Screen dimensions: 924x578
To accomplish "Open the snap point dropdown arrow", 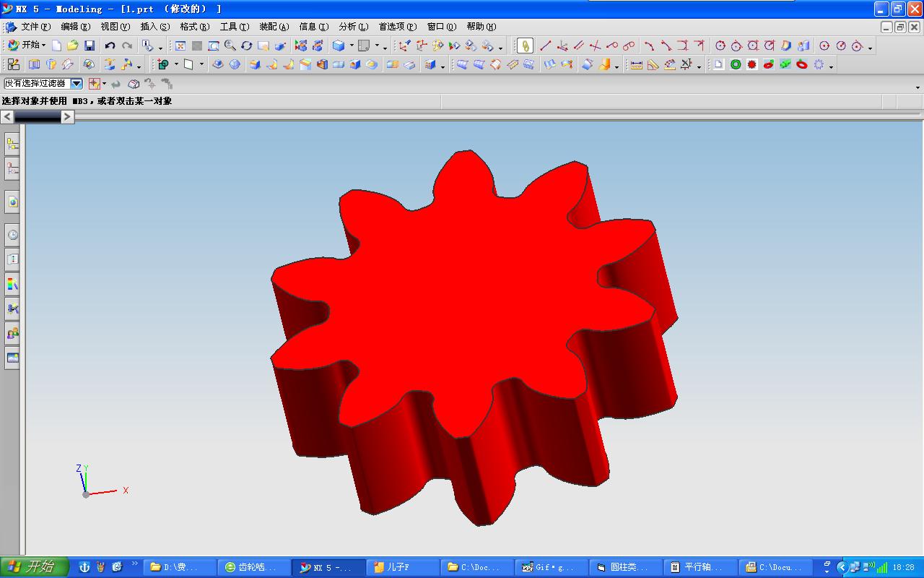I will click(104, 84).
